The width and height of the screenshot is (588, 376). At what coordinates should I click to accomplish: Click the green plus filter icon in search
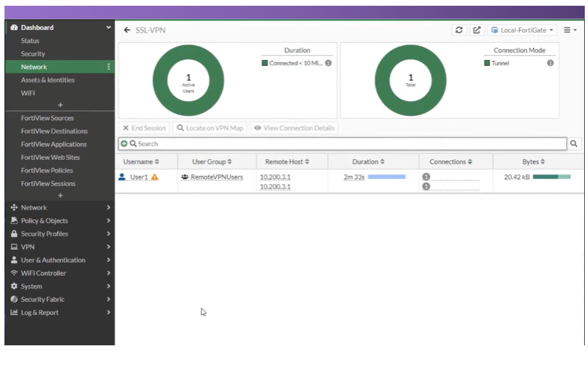point(124,142)
